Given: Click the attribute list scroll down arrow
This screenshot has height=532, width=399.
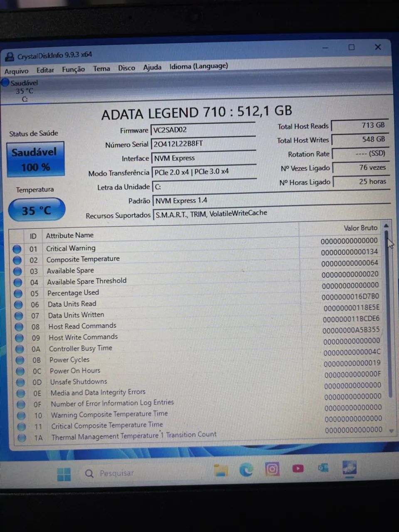Looking at the screenshot, I should coord(391,431).
